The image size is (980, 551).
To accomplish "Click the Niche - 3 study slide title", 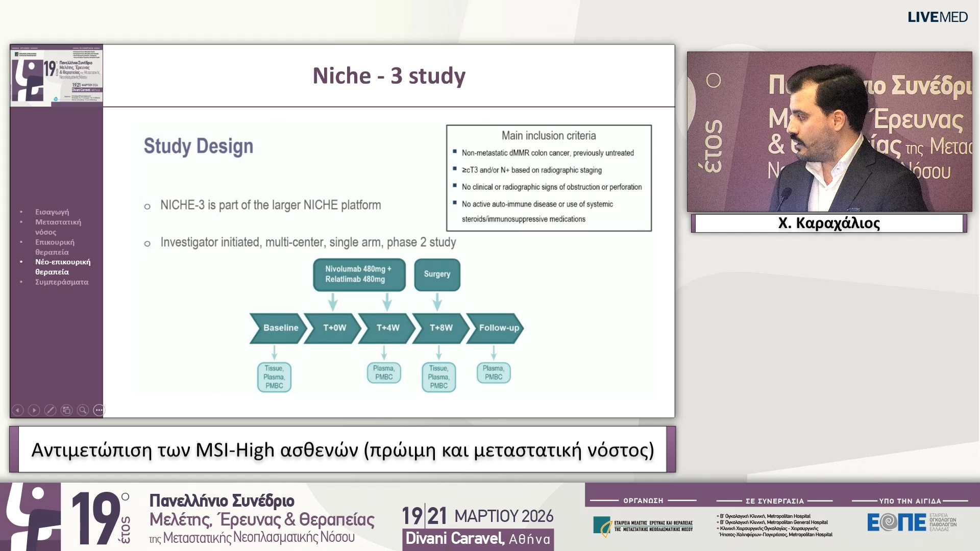I will [389, 76].
